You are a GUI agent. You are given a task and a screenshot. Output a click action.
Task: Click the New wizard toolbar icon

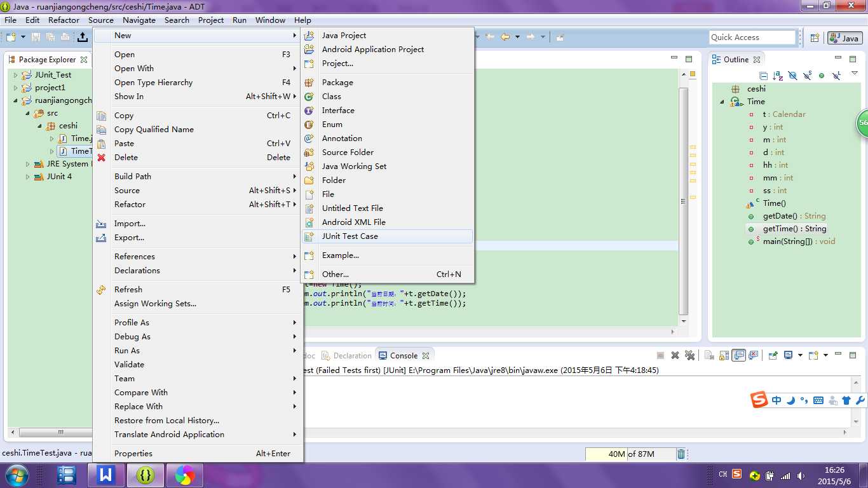(12, 37)
